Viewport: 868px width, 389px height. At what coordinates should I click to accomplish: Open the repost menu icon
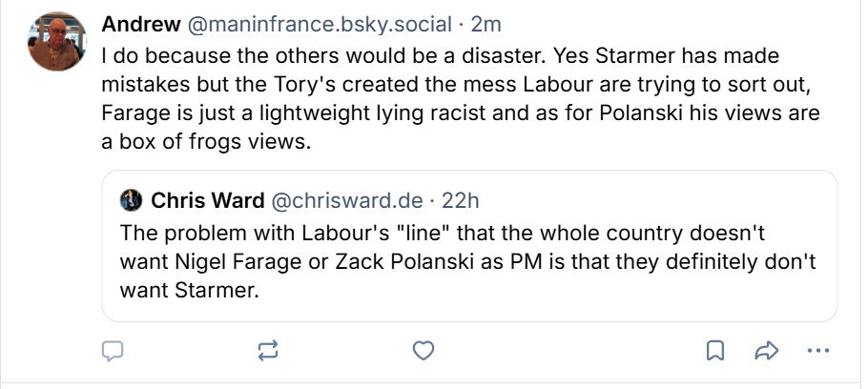[268, 351]
